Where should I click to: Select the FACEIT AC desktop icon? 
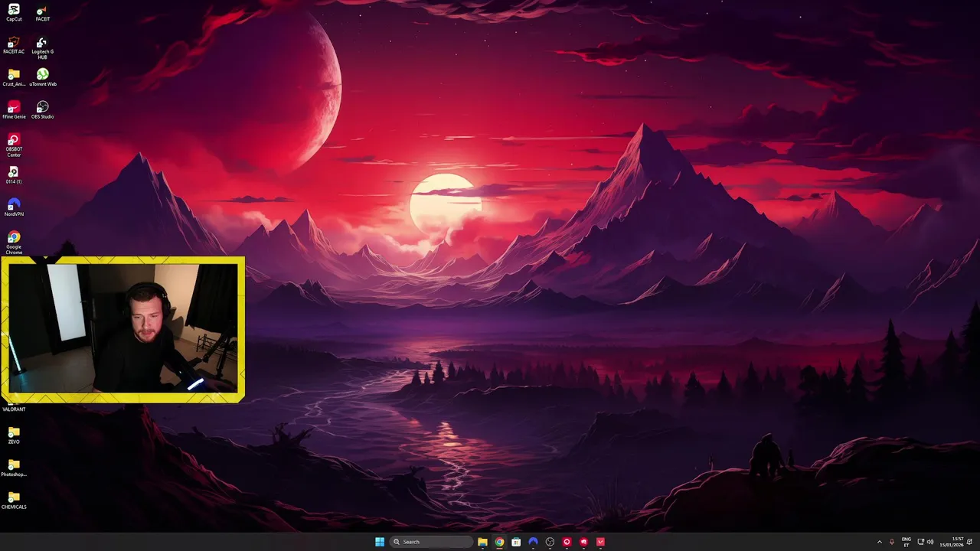(x=14, y=45)
